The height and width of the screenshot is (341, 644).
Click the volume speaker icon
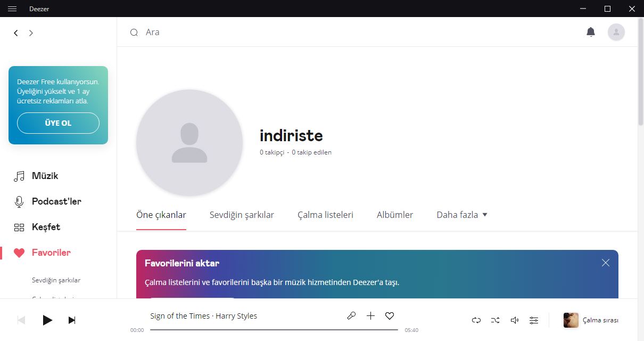[x=515, y=320]
